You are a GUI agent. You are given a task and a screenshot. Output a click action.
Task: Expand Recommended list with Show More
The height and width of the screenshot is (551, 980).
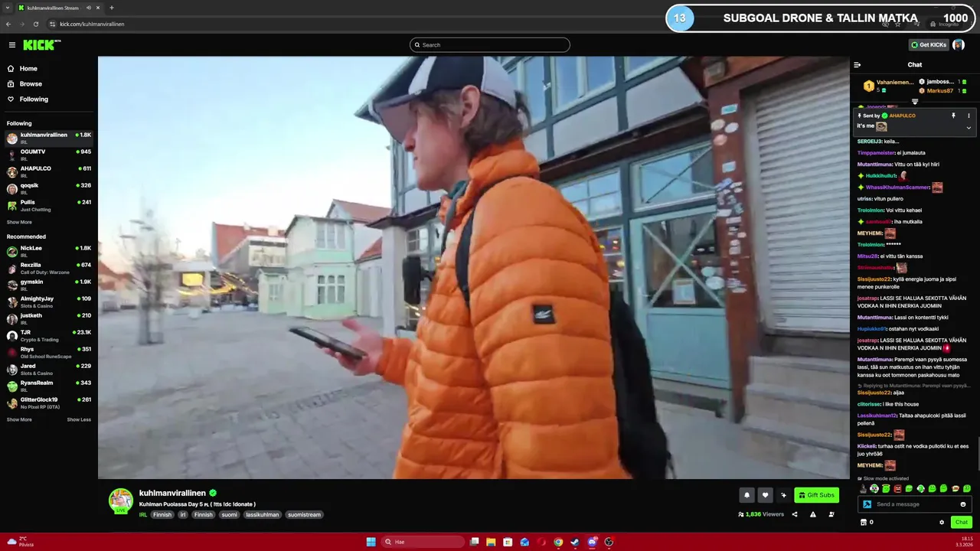19,419
